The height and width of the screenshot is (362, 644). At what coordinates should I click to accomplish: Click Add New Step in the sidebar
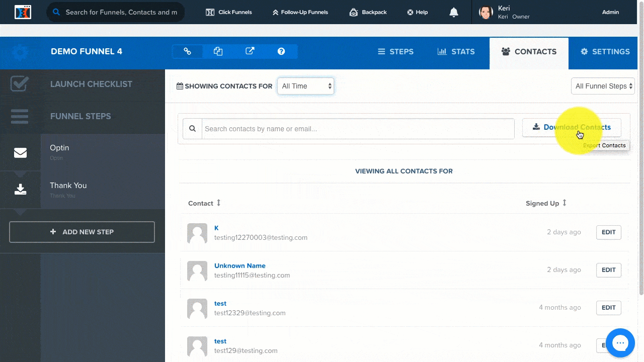tap(82, 232)
